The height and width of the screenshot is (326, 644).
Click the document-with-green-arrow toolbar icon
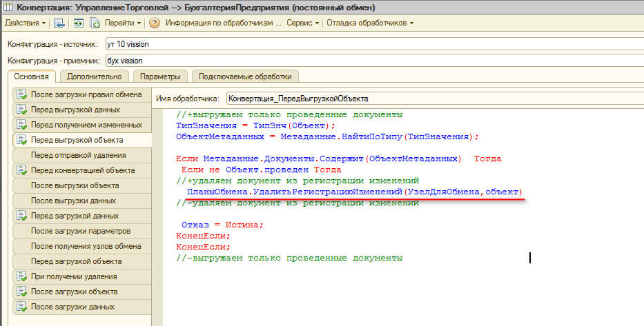pos(95,23)
